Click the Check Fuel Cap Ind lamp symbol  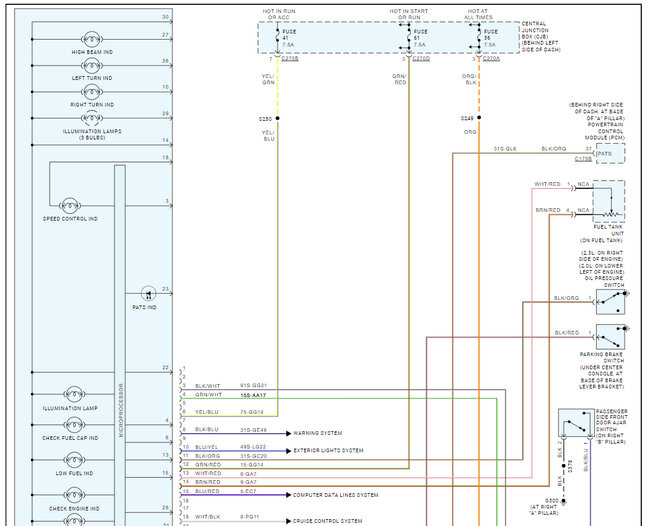coord(74,425)
